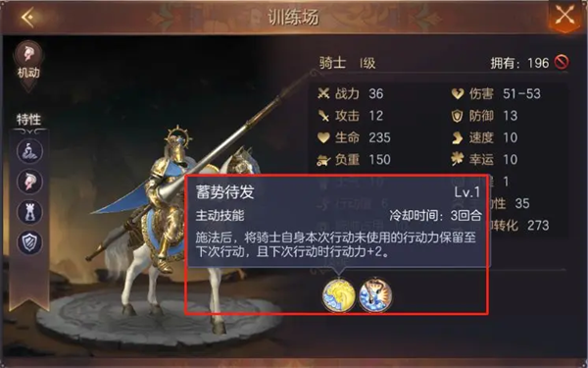The width and height of the screenshot is (588, 368).
Task: Open the shield trait icon
Action: 29,242
